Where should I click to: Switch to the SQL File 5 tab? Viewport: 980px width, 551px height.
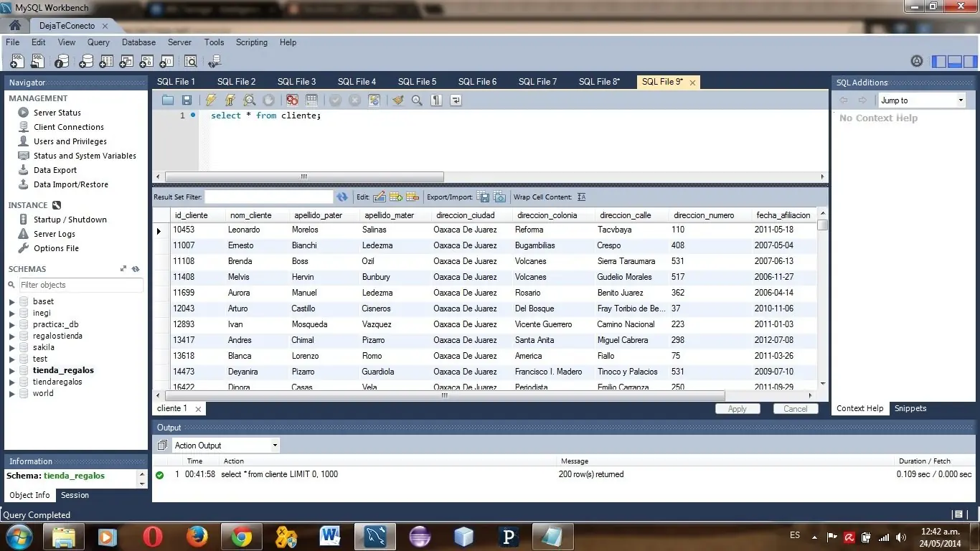point(417,81)
